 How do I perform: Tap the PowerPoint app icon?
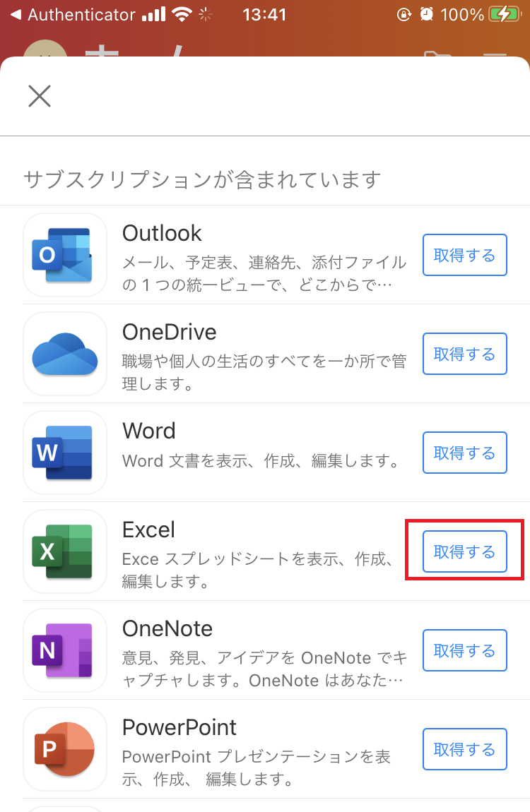65,749
